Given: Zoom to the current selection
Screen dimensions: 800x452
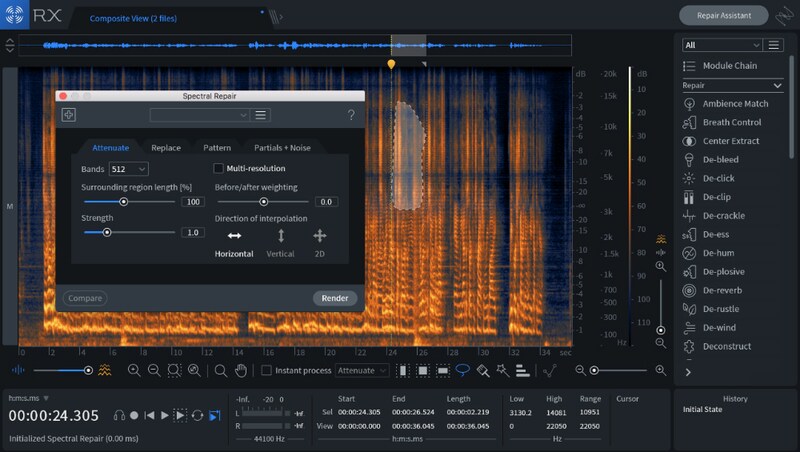Looking at the screenshot, I should point(174,370).
